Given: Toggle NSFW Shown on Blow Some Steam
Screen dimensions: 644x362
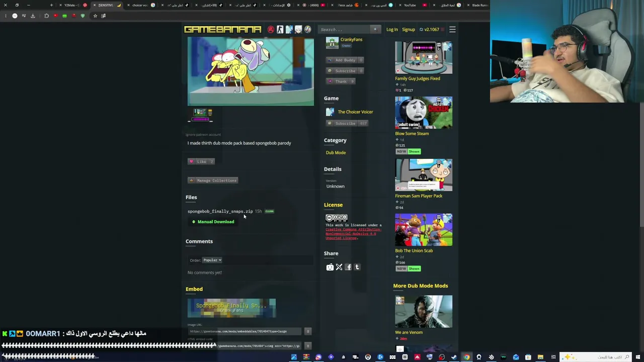Looking at the screenshot, I should point(414,152).
